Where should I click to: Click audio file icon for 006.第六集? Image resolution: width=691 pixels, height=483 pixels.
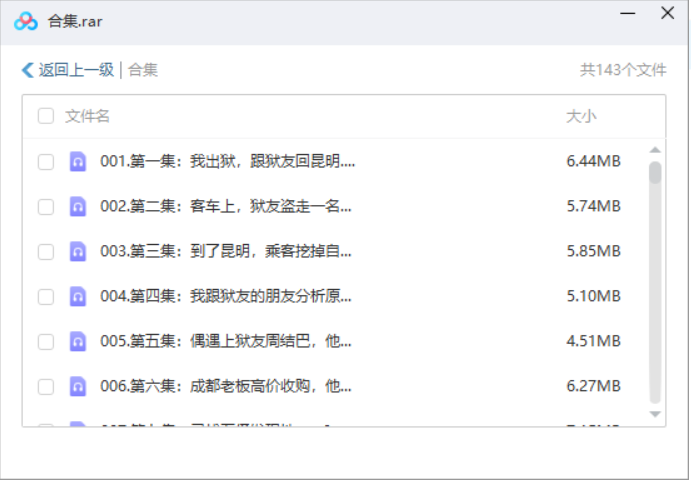point(78,386)
